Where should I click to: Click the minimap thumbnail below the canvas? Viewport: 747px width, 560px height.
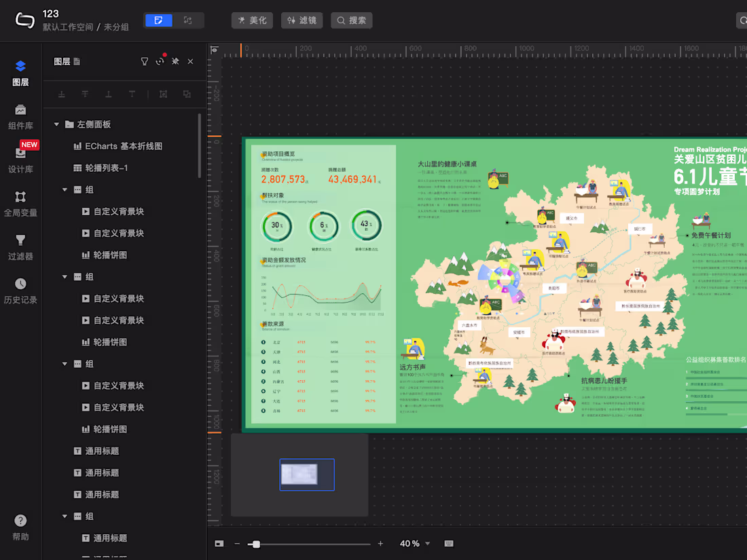click(307, 474)
